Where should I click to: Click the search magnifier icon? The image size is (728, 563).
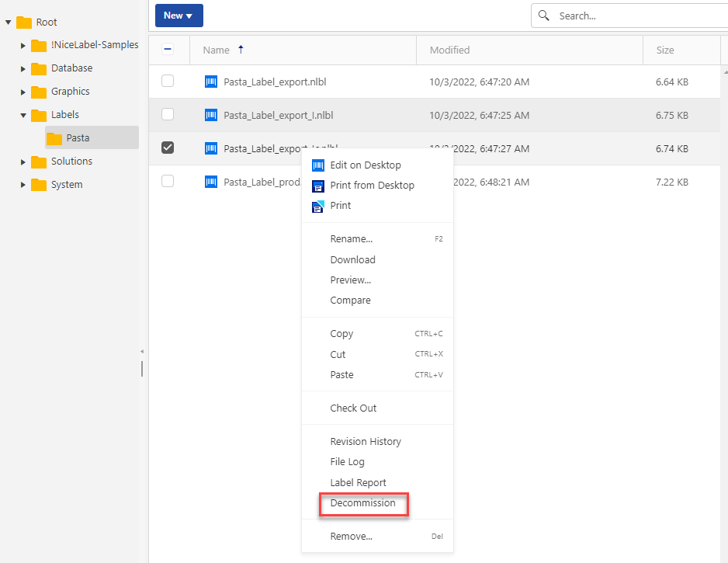[544, 16]
